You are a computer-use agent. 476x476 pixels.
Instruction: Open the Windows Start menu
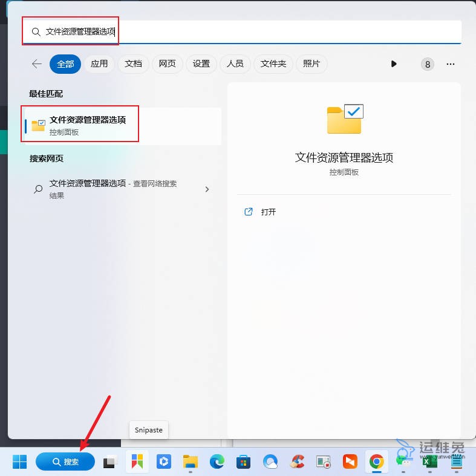(x=20, y=461)
